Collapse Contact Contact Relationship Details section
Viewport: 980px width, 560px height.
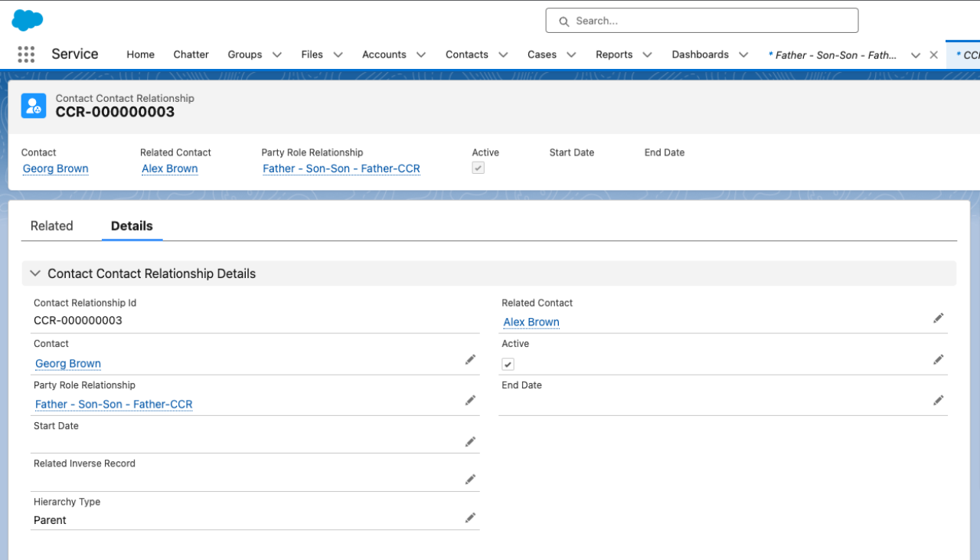click(35, 273)
